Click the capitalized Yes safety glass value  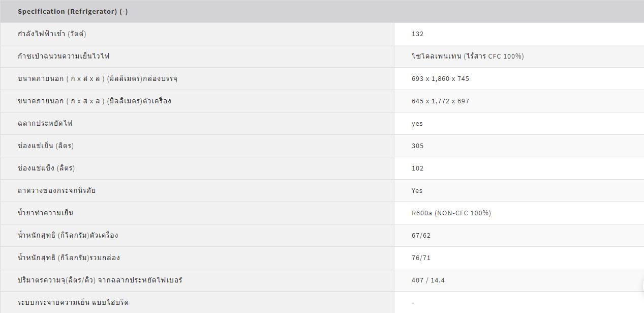[417, 191]
